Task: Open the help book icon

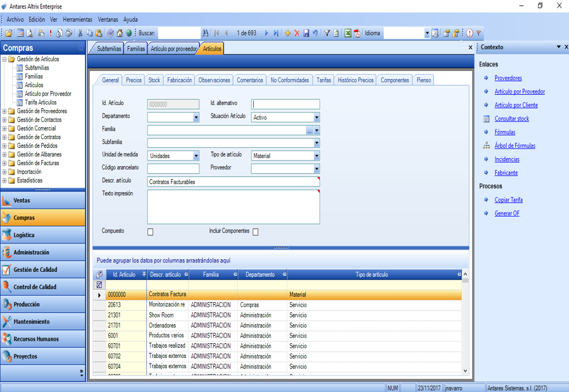Action: point(111,33)
